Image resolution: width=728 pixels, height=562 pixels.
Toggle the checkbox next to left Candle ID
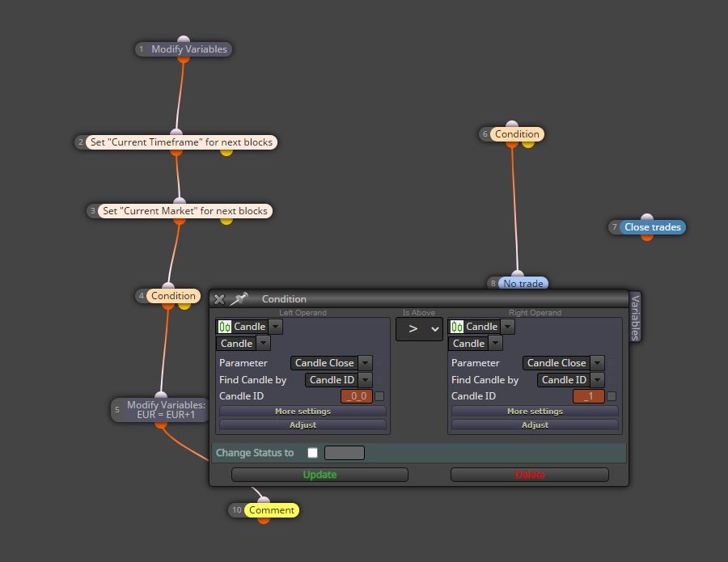tap(379, 396)
